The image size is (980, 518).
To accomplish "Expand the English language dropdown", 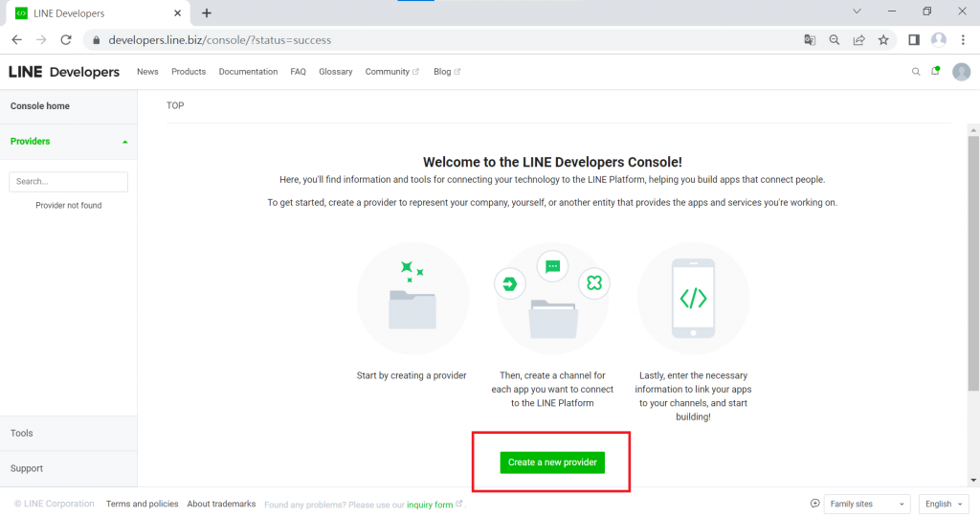I will tap(944, 504).
